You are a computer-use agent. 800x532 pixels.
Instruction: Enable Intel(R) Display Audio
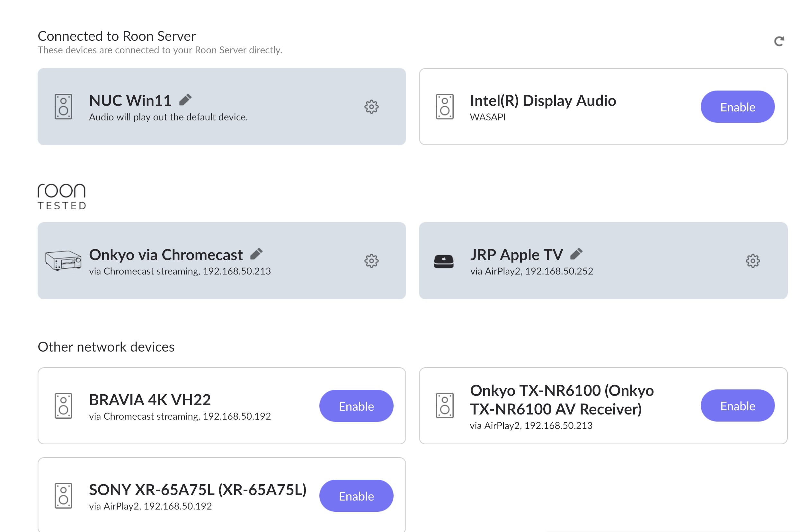(737, 107)
